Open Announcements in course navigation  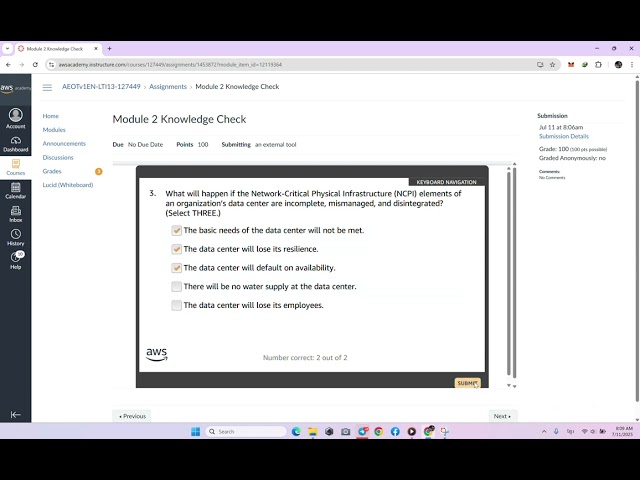pos(64,144)
